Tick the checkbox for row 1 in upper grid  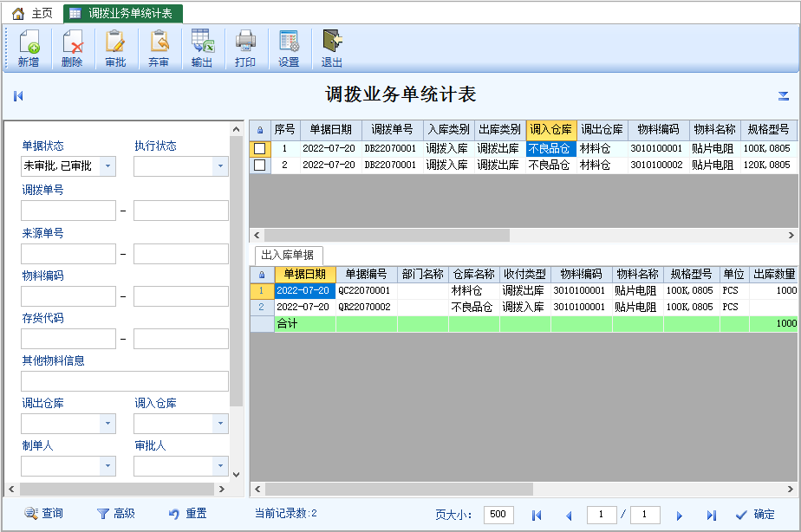coord(260,148)
